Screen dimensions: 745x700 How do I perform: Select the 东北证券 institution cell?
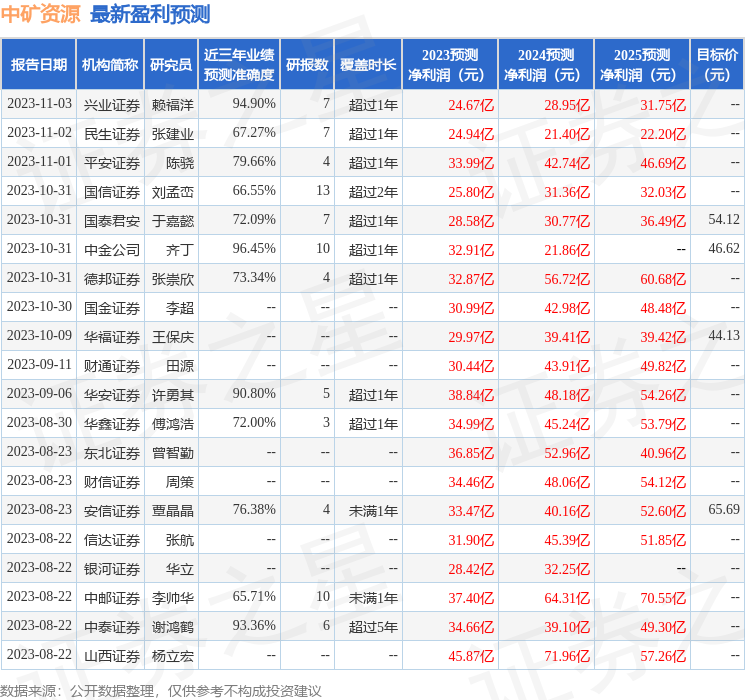tap(112, 452)
